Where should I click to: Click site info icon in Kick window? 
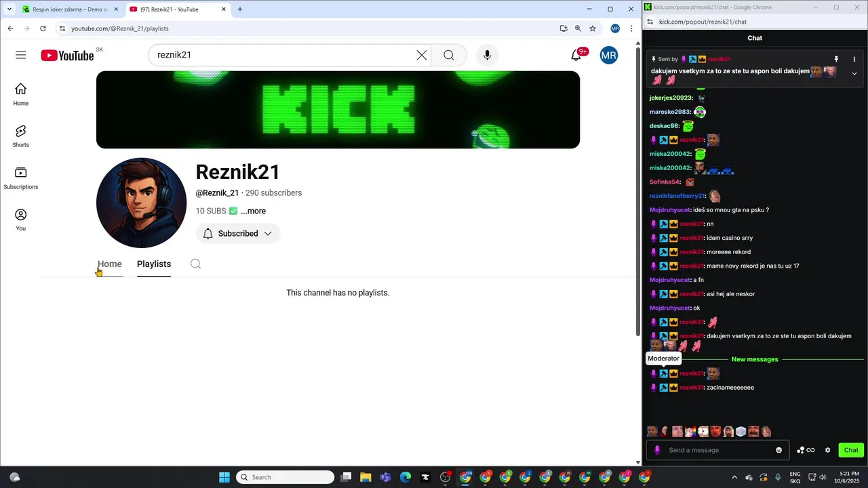click(650, 22)
